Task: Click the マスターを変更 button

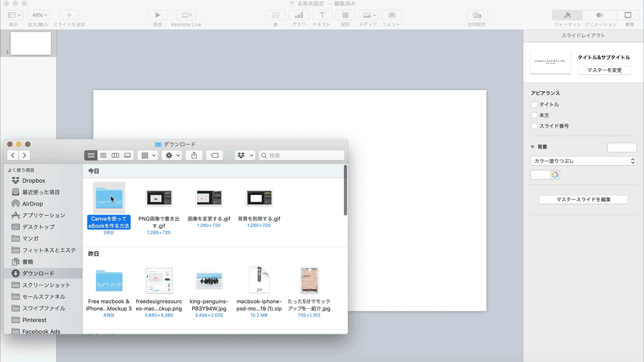Action: point(605,70)
